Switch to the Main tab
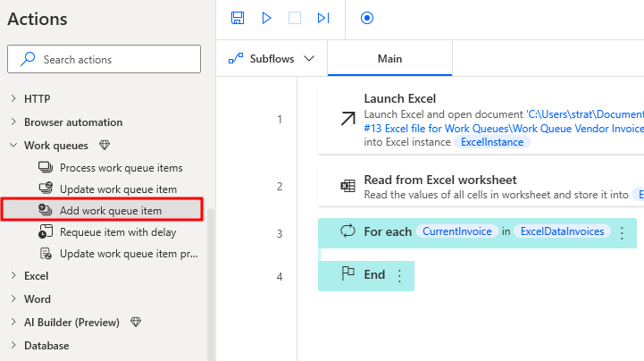The width and height of the screenshot is (644, 361). pos(389,58)
